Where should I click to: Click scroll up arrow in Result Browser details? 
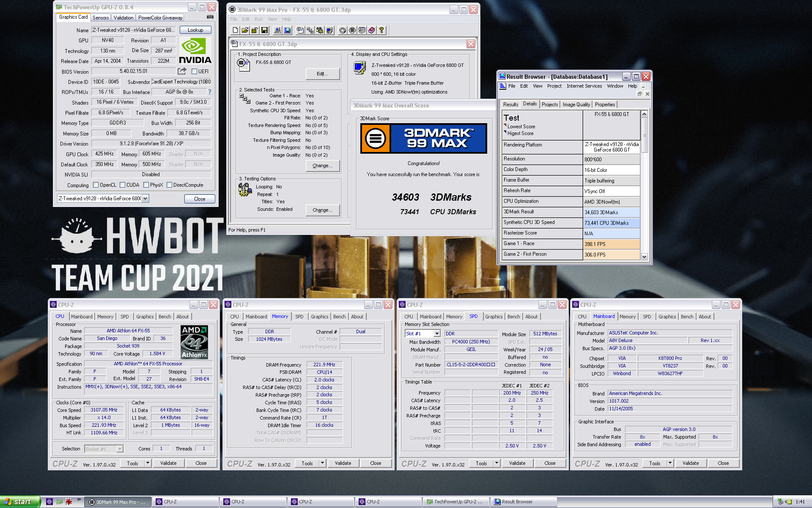[645, 114]
